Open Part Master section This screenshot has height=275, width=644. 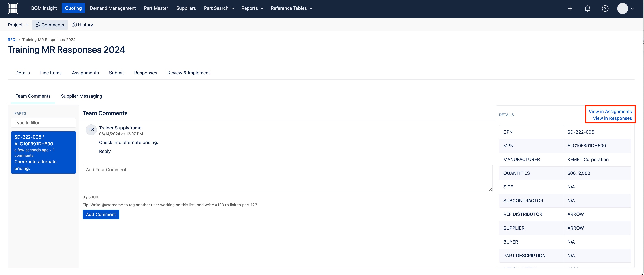point(156,8)
